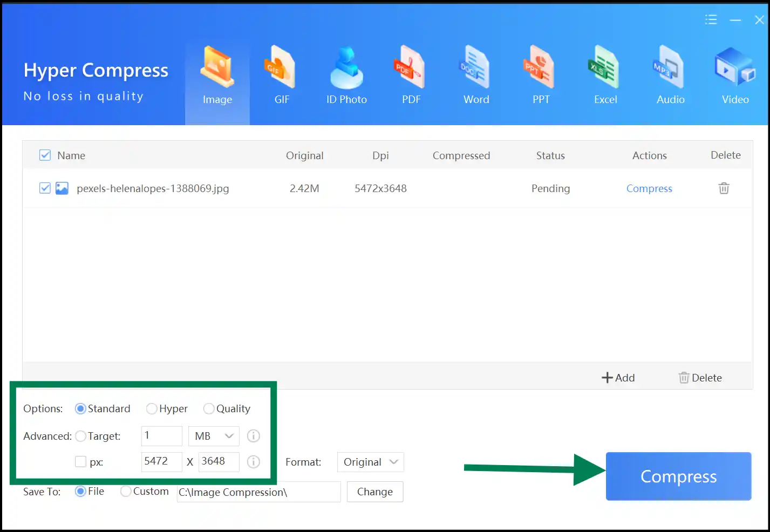Select the Standard compression option
The image size is (770, 532).
pos(80,408)
